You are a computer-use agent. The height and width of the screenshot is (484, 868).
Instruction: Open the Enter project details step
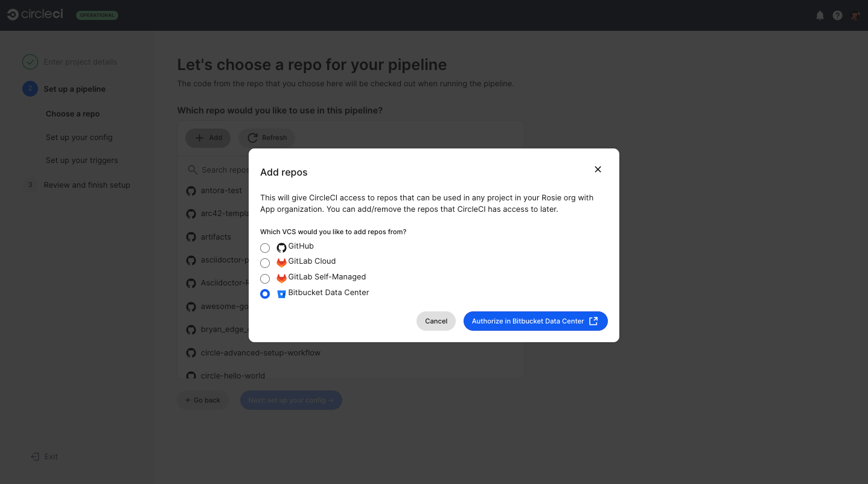80,62
